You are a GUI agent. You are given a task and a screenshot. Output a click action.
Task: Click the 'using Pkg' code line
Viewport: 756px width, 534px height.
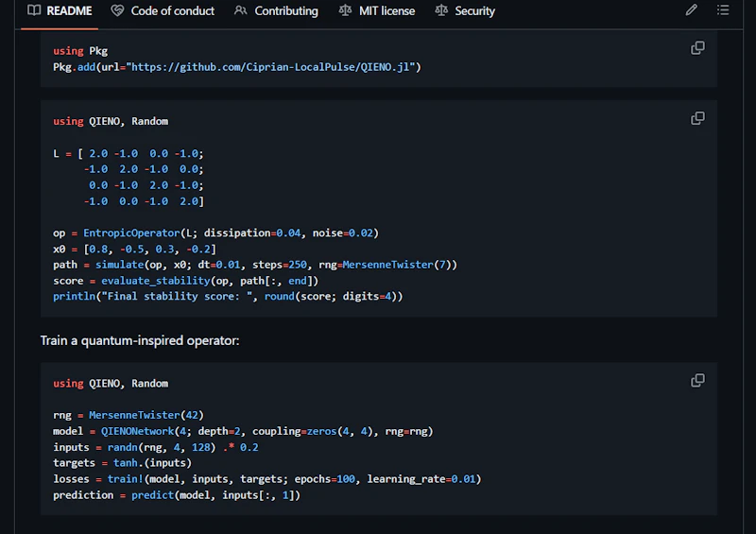coord(80,51)
